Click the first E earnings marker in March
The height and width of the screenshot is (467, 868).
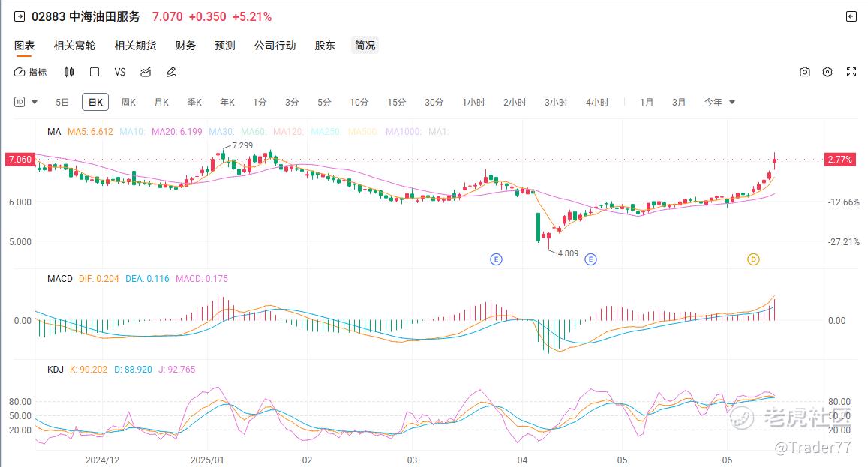tap(497, 259)
